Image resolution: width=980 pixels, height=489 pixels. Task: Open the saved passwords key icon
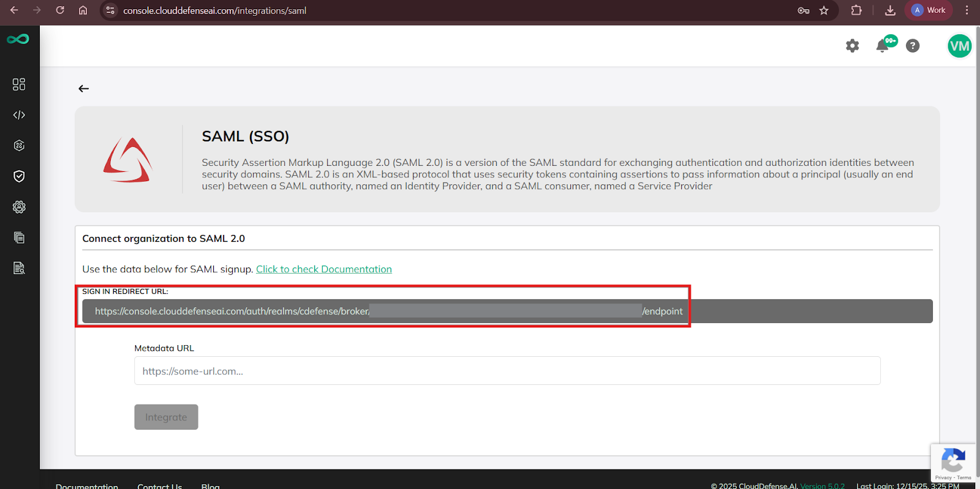(804, 10)
